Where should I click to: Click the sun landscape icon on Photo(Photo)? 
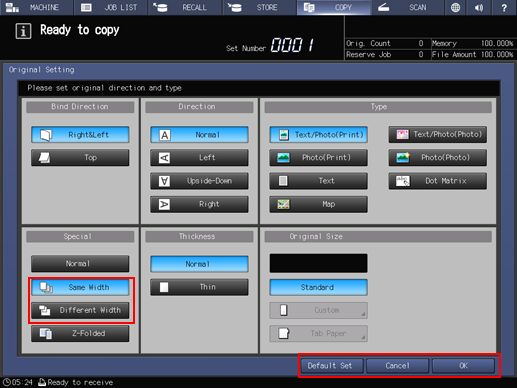[x=403, y=158]
